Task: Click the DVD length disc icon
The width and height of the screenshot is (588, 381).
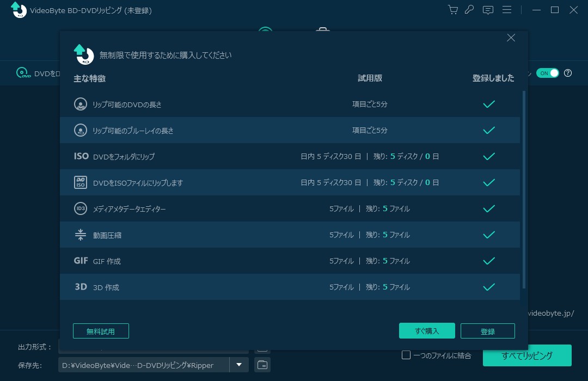Action: tap(81, 105)
